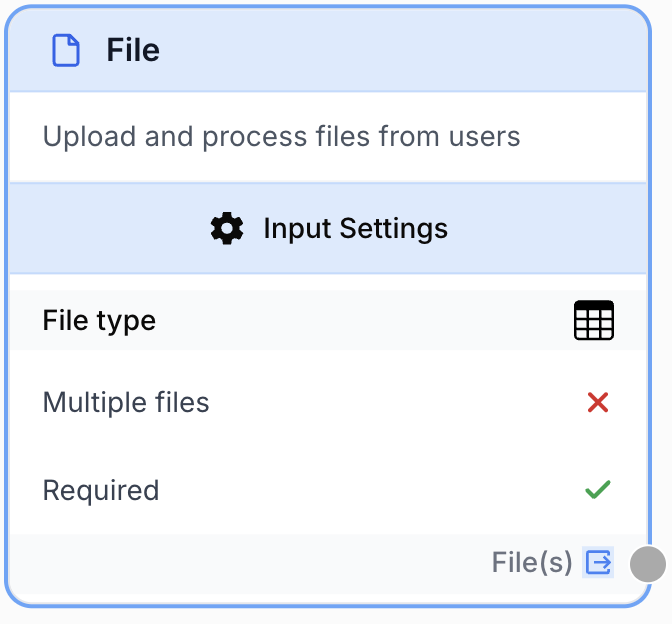
Task: Toggle the Required green checkmark
Action: click(598, 489)
